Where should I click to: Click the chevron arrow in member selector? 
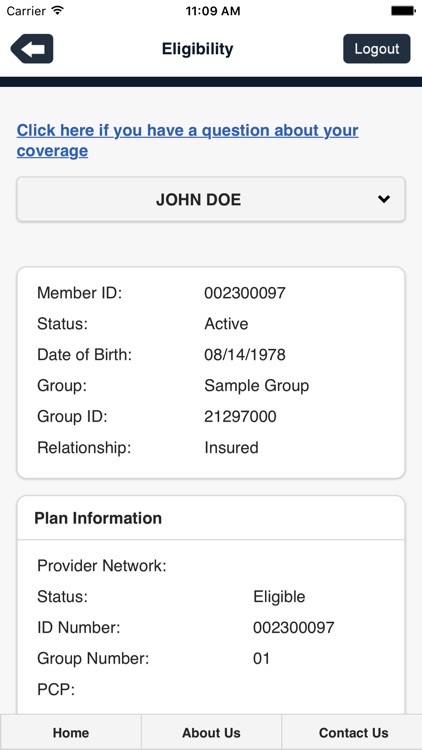click(384, 199)
